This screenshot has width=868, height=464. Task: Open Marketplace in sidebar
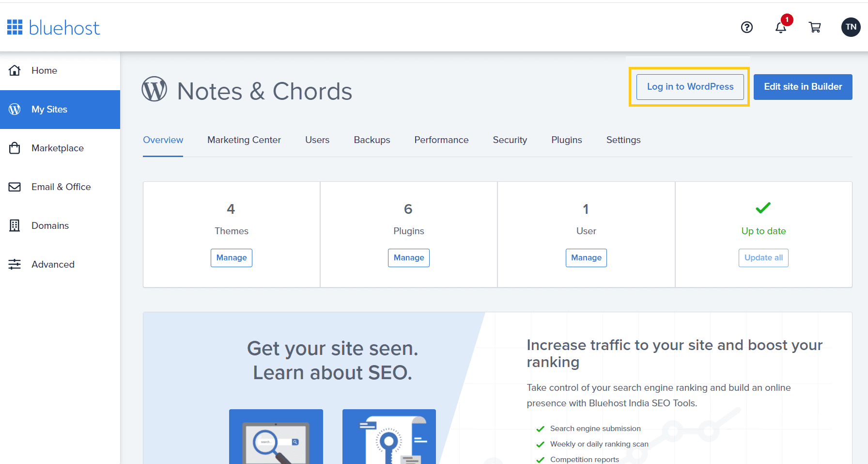(x=60, y=148)
